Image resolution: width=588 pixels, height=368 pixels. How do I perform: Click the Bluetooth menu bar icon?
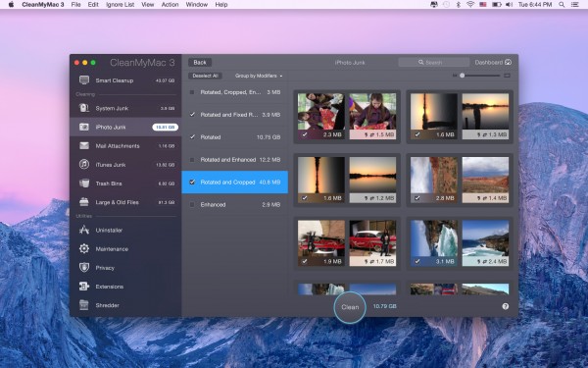[x=458, y=5]
